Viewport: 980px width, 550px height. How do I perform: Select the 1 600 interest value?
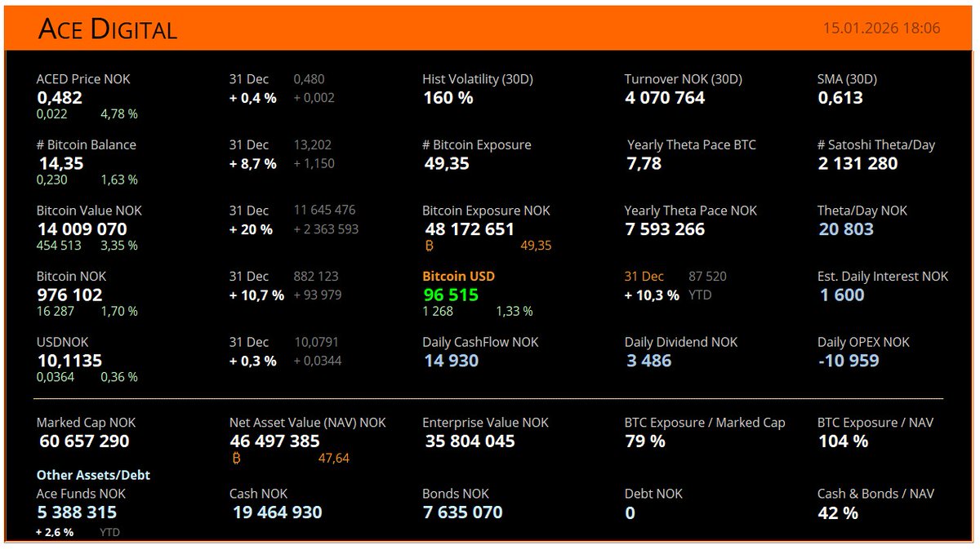click(842, 295)
